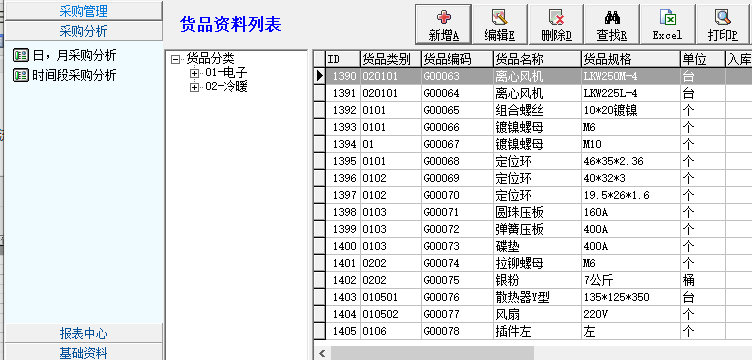752x360 pixels.
Task: Switch to 采购管理 panel
Action: point(83,11)
